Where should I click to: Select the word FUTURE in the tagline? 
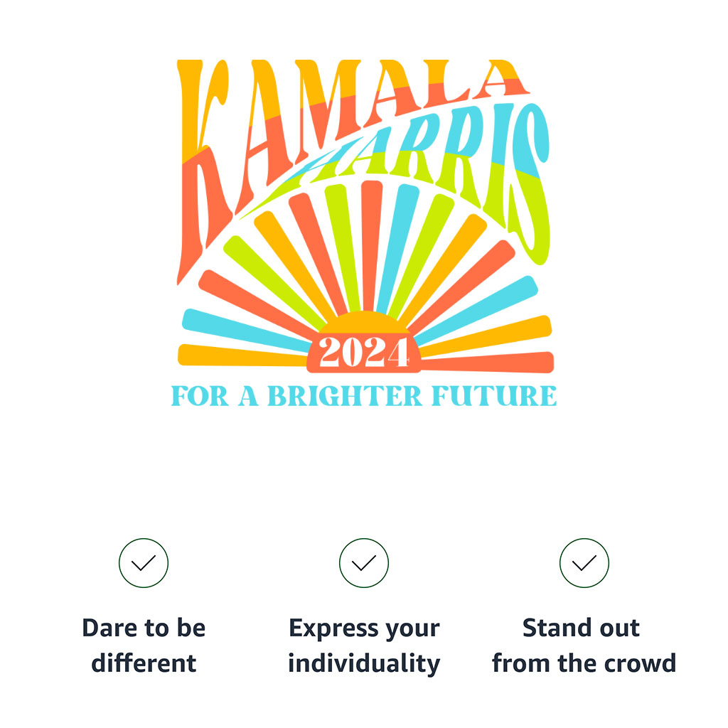(x=494, y=395)
